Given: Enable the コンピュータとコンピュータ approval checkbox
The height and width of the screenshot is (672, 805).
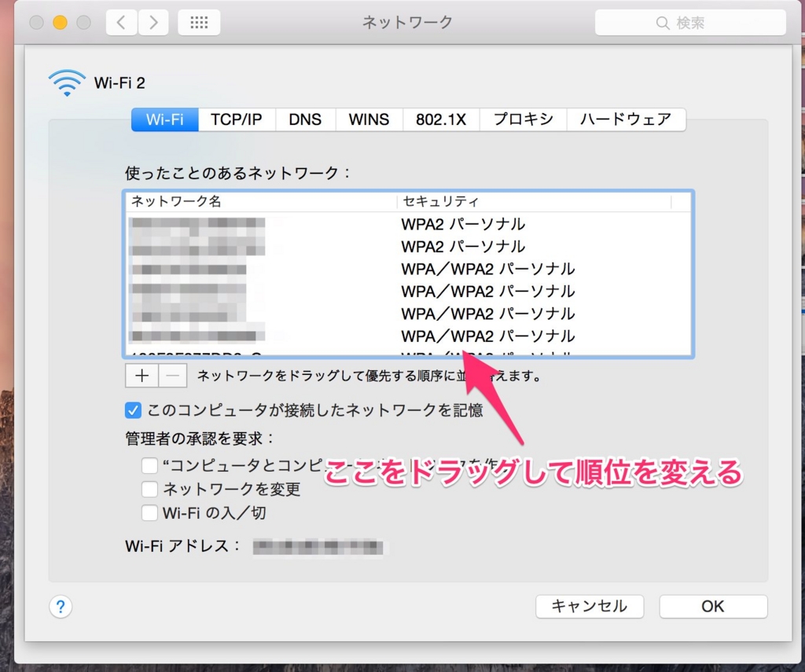Looking at the screenshot, I should pos(149,465).
